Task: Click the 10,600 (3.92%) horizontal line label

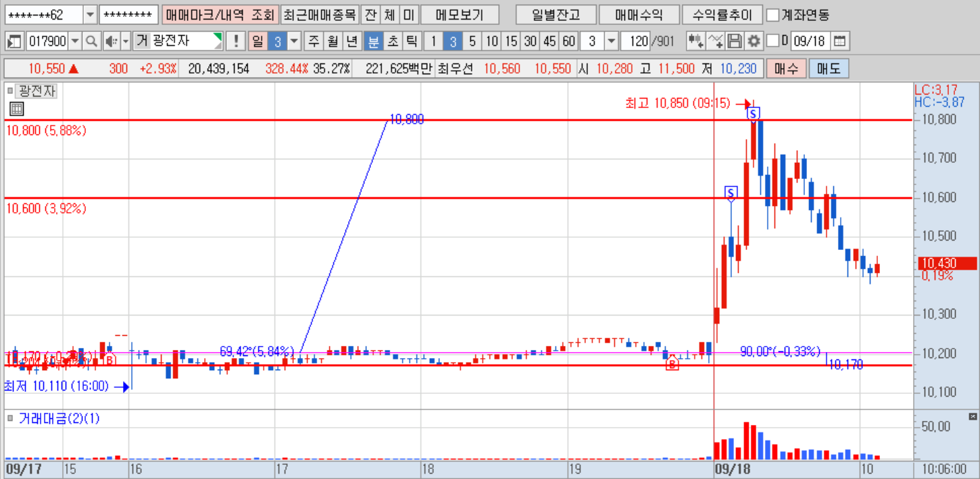Action: (x=47, y=209)
